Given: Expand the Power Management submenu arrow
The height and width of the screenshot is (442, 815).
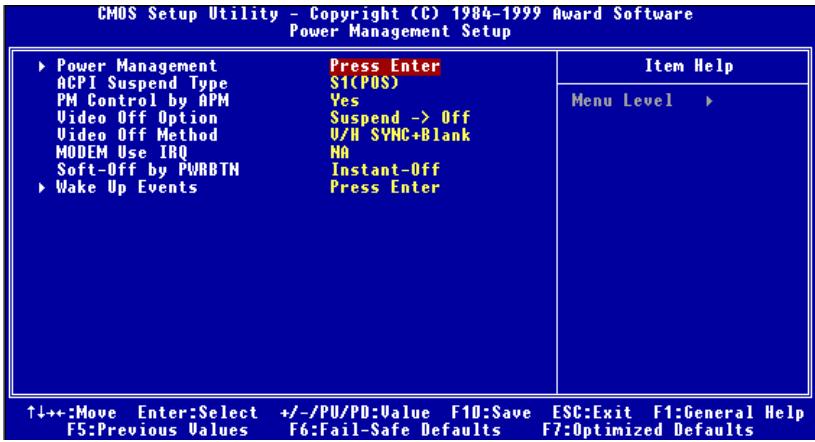Looking at the screenshot, I should tap(42, 67).
